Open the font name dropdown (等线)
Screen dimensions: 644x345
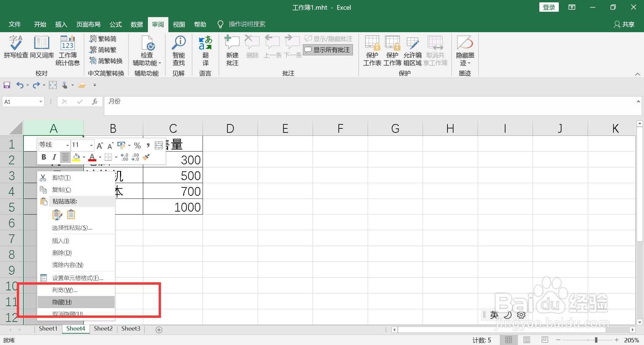click(x=67, y=146)
